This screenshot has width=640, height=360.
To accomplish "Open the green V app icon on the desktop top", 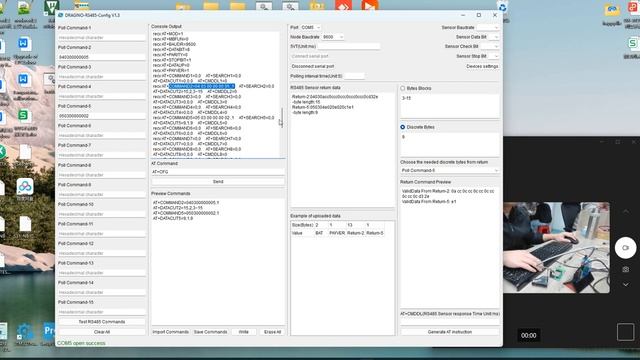I will pos(51,7).
